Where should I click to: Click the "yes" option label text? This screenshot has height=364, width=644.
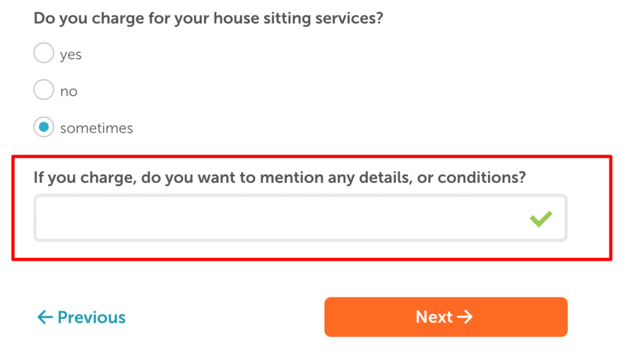point(70,55)
